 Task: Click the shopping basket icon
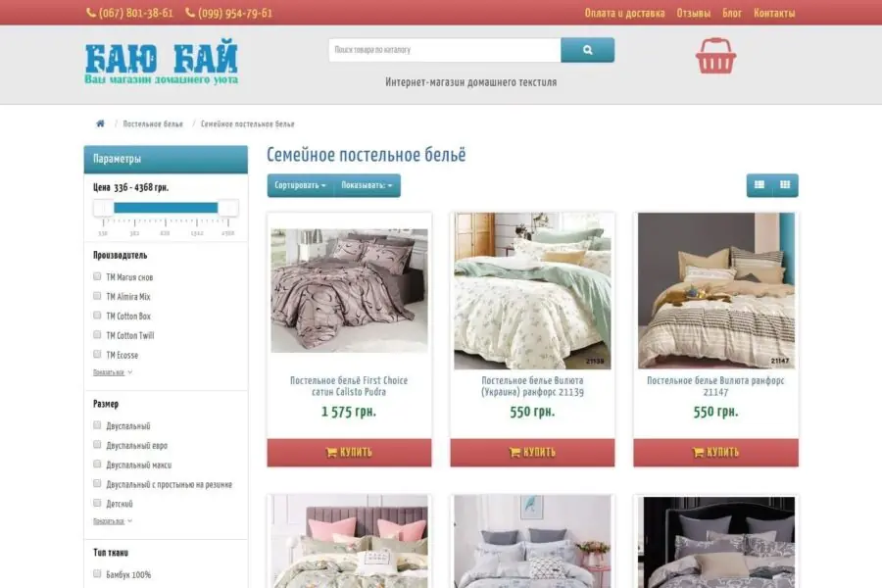715,56
